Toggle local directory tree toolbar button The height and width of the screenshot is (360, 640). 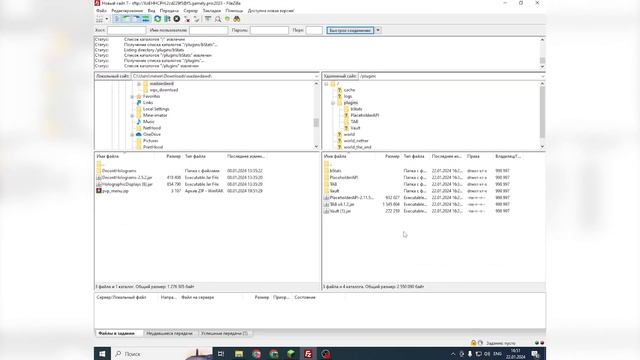click(x=127, y=19)
